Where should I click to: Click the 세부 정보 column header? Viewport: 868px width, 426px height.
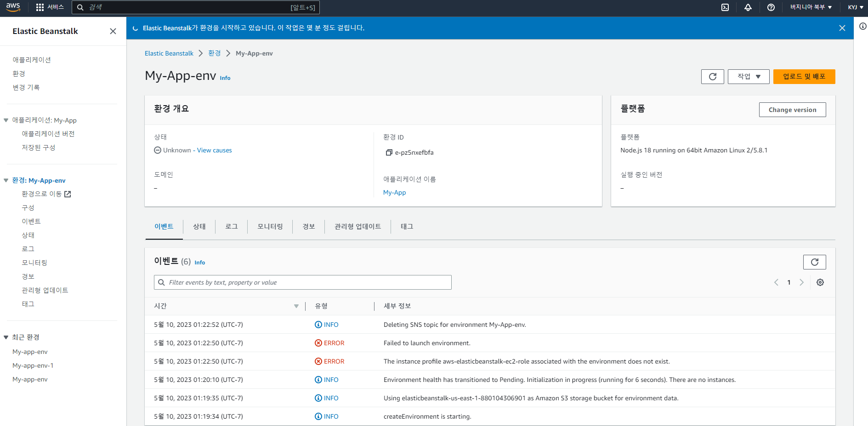pos(397,306)
